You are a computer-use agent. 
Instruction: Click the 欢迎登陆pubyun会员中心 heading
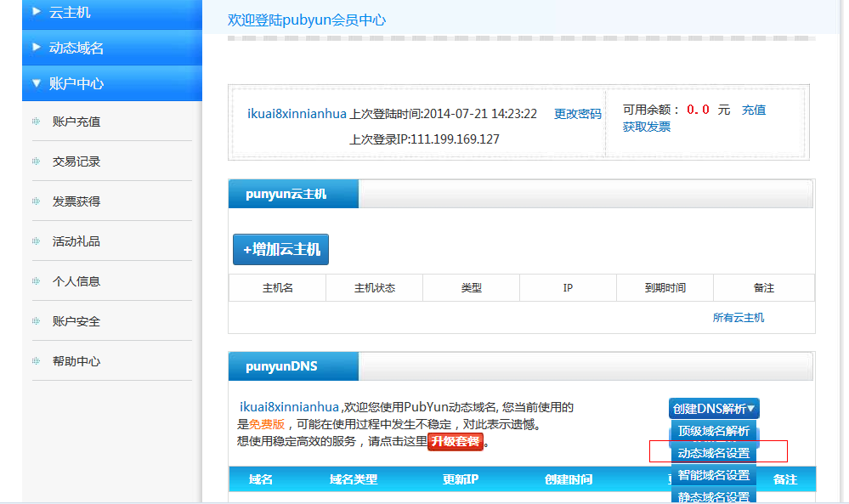point(307,20)
